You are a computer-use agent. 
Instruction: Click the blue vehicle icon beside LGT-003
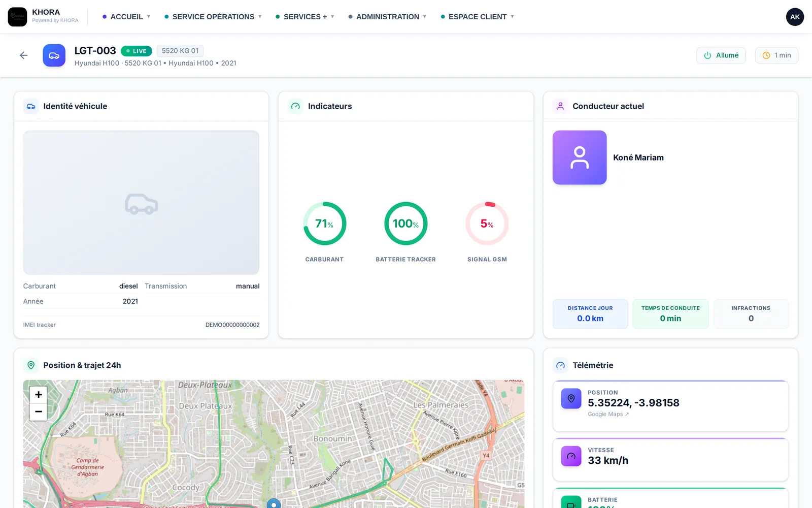[54, 55]
